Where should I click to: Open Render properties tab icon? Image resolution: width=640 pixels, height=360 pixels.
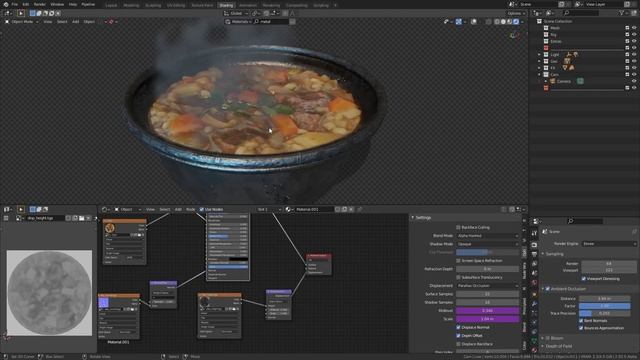[x=534, y=244]
